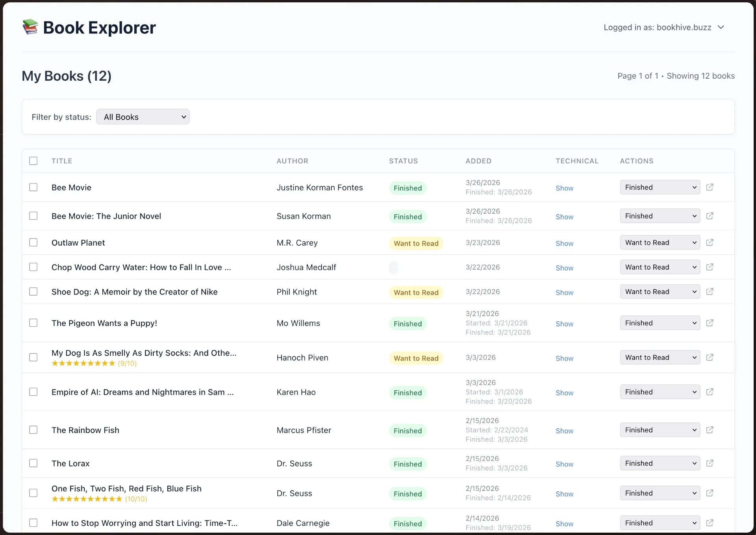Change status dropdown for My Dog Is As Smelly

click(660, 357)
